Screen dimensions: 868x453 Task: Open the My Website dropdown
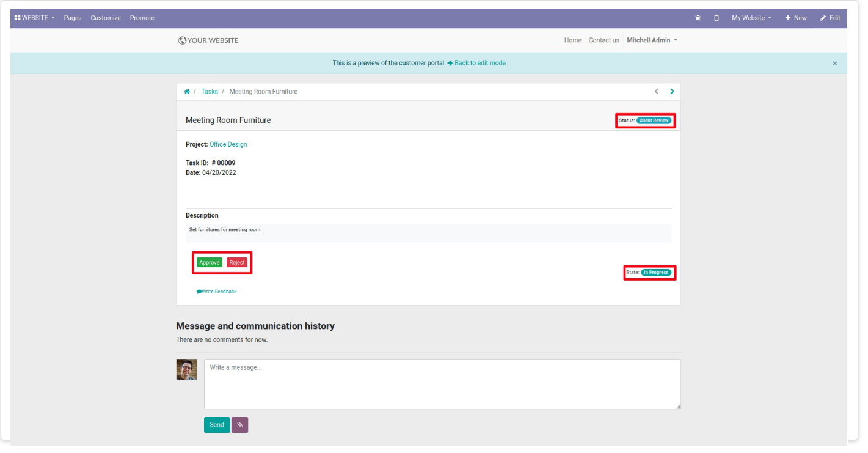[751, 18]
